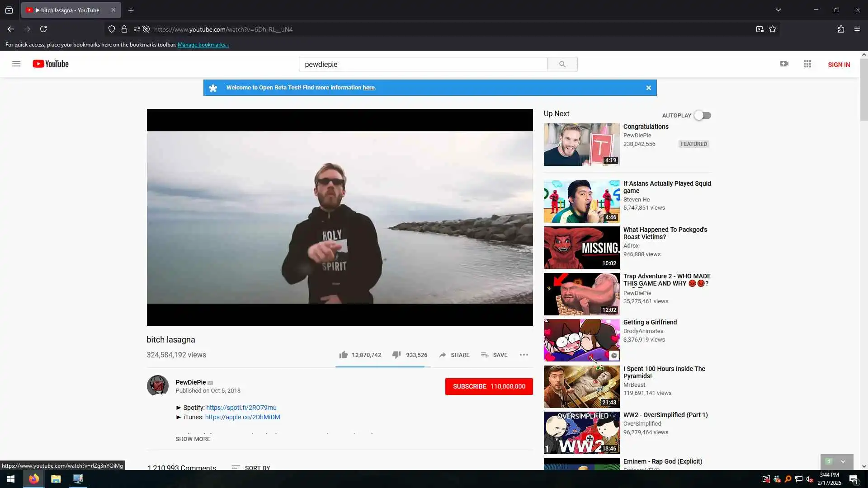Expand description with SHOW MORE
Image resolution: width=868 pixels, height=488 pixels.
coord(193,439)
